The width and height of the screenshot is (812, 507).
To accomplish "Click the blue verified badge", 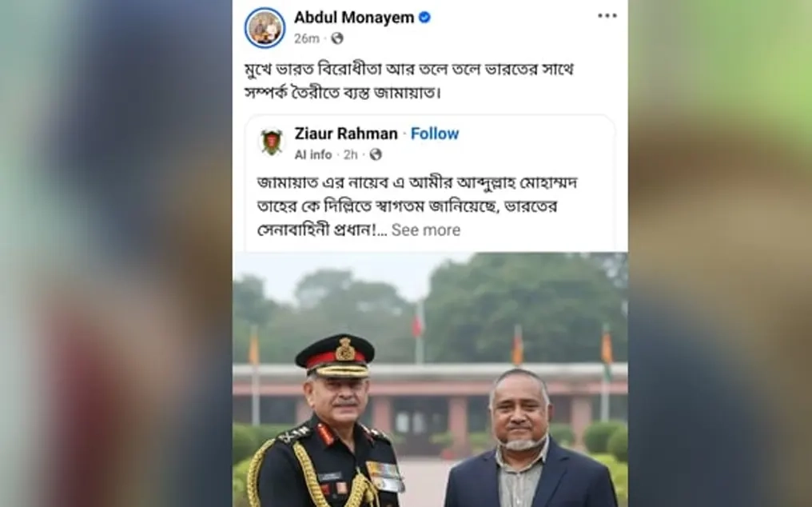I will [424, 18].
